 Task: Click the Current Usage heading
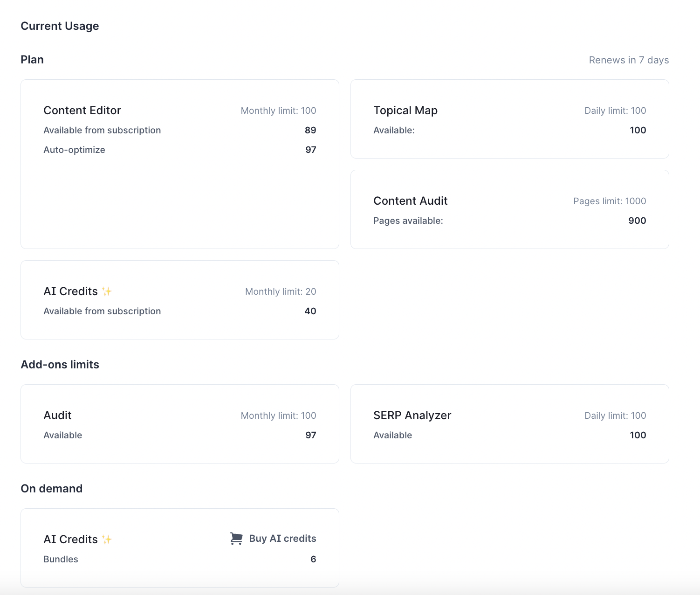coord(60,26)
